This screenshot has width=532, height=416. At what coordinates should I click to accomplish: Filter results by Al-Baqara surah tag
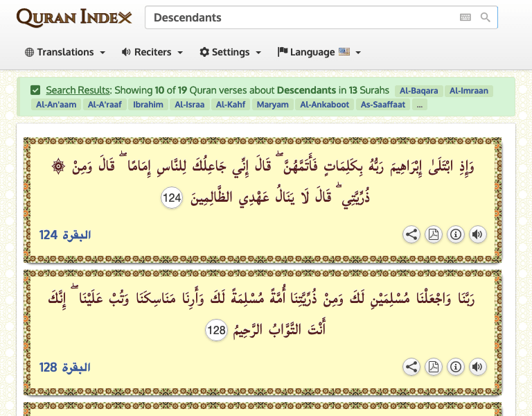418,90
